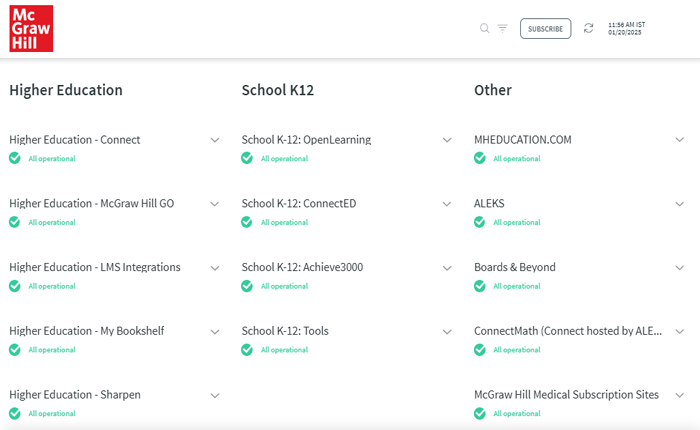700x430 pixels.
Task: Click the McGraw Hill logo
Action: click(x=31, y=29)
